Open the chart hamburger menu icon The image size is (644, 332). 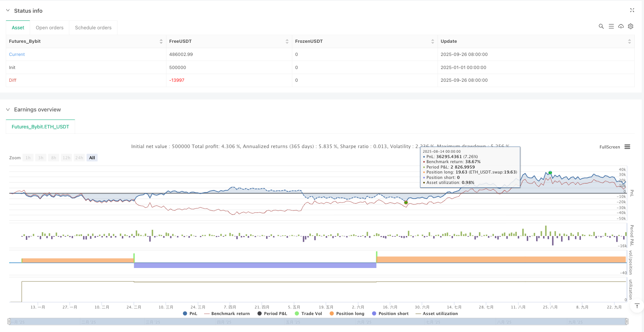pyautogui.click(x=627, y=147)
